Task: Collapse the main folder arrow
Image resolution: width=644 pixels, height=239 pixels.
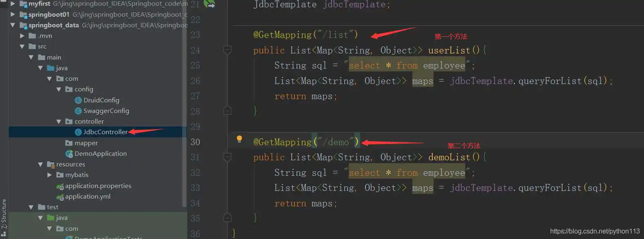Action: coord(31,58)
